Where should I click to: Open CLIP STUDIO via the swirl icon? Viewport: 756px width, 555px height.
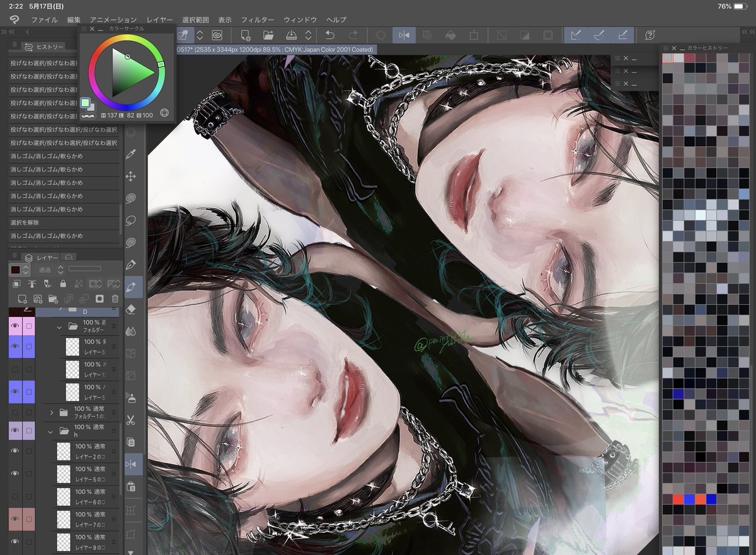[217, 35]
